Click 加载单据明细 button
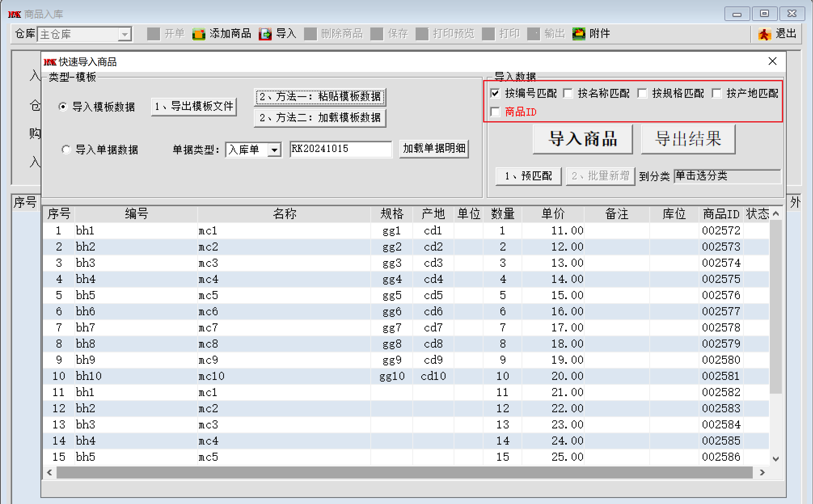813x504 pixels. click(434, 149)
